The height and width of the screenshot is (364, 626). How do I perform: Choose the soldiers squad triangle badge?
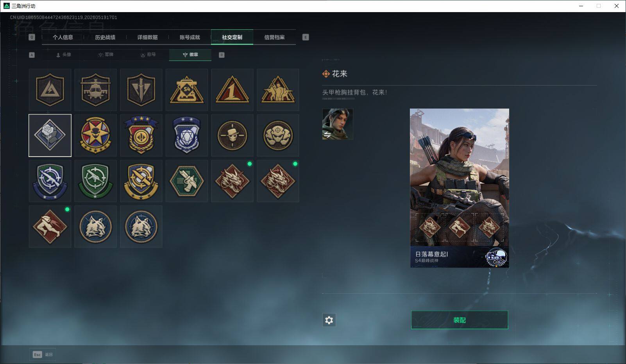278,90
